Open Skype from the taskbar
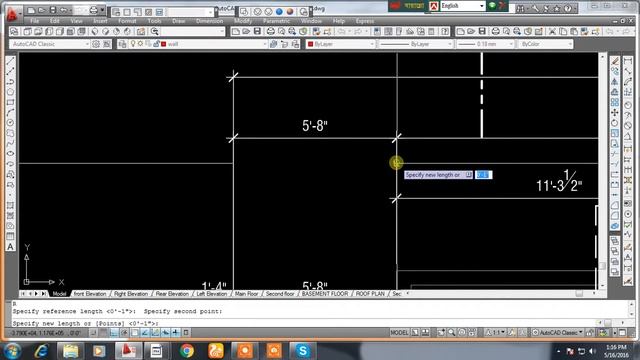 [302, 351]
